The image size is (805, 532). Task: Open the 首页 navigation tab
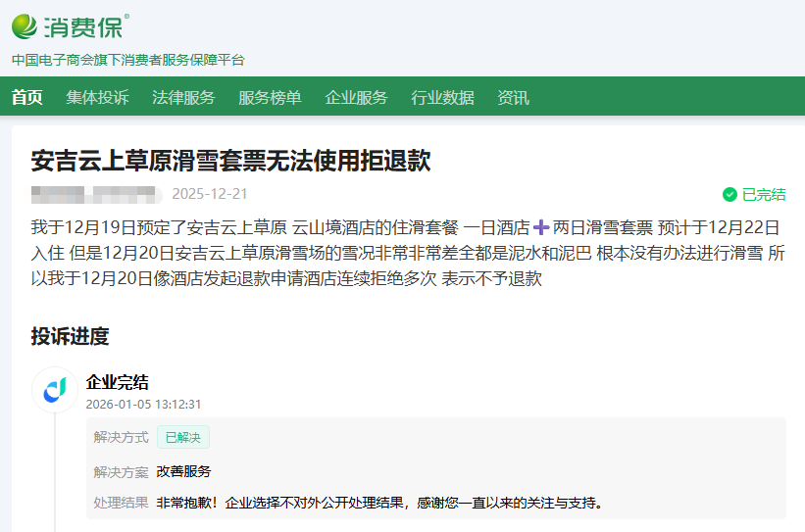(x=27, y=98)
